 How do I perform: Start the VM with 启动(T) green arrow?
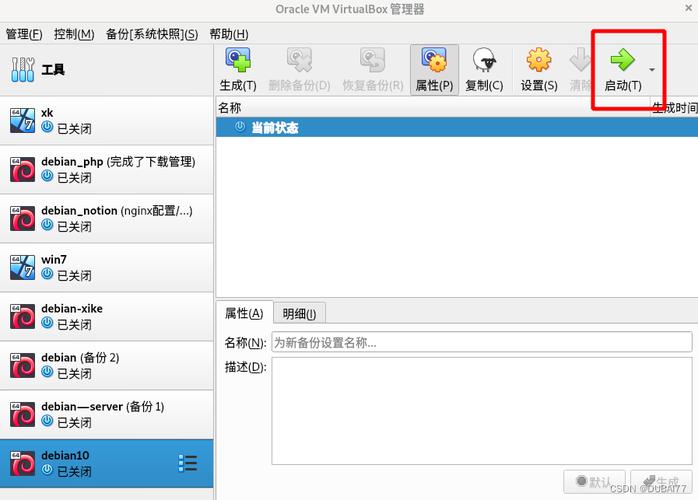[x=623, y=60]
